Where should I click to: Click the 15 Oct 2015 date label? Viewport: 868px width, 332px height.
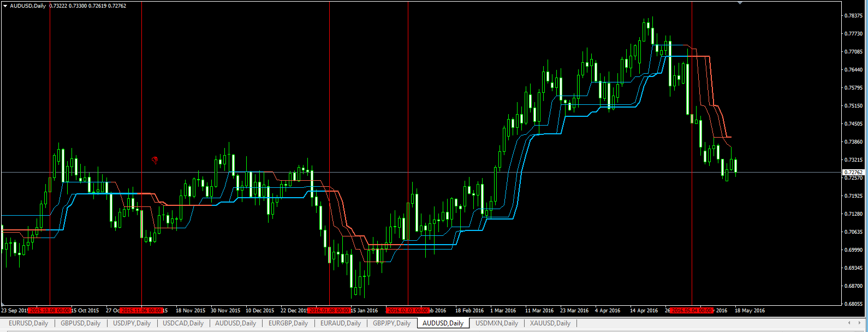pos(86,310)
